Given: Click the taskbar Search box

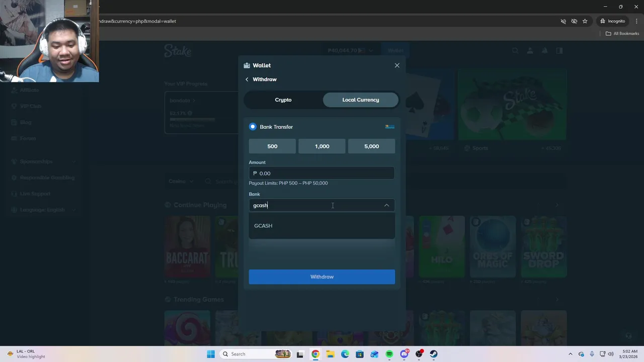Looking at the screenshot, I should pos(256,354).
